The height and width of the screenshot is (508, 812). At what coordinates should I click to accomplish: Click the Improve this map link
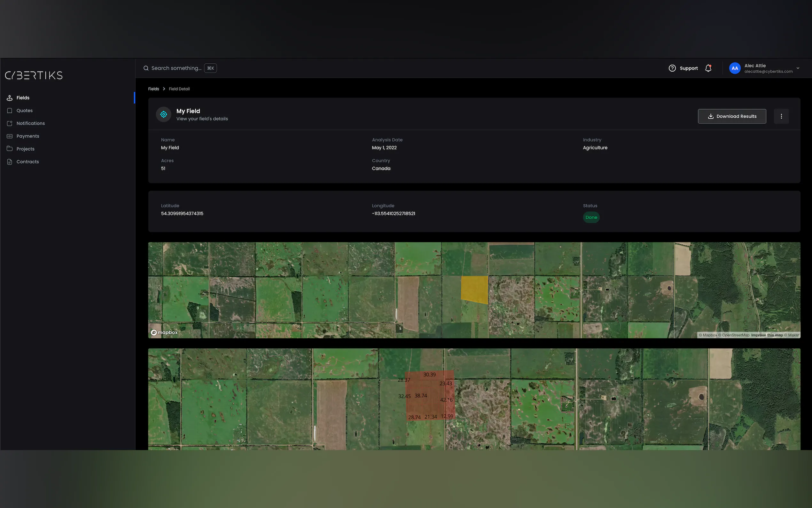tap(767, 335)
